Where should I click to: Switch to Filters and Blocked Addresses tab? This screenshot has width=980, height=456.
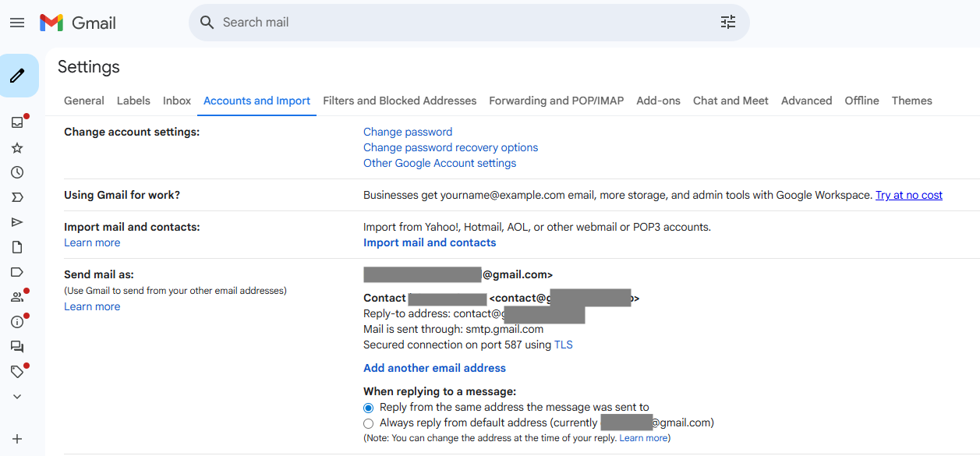[399, 101]
